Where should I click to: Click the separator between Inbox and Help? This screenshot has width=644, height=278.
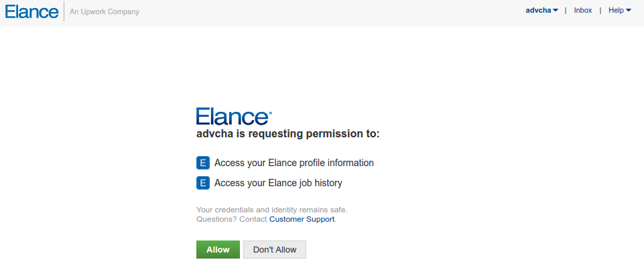click(600, 11)
